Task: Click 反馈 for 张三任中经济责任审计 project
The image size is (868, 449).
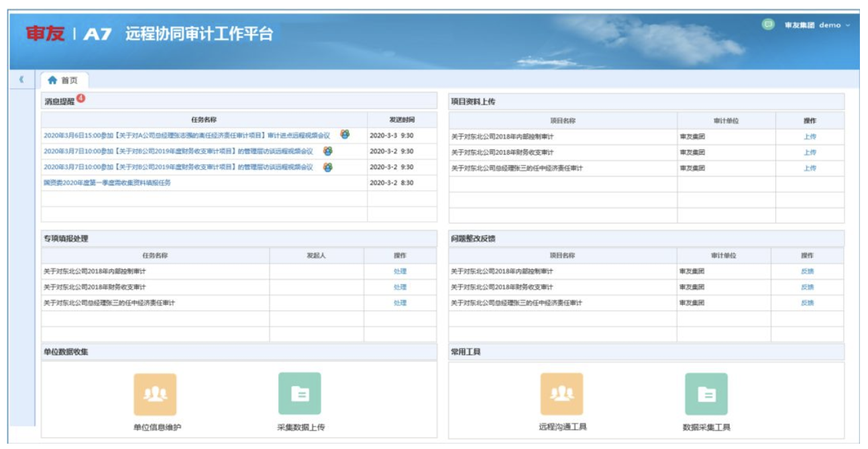Action: tap(807, 303)
